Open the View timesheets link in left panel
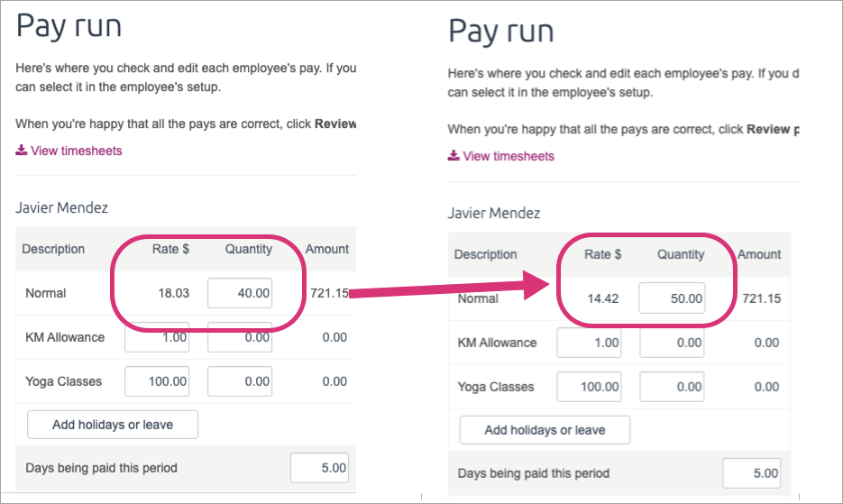 pyautogui.click(x=76, y=151)
